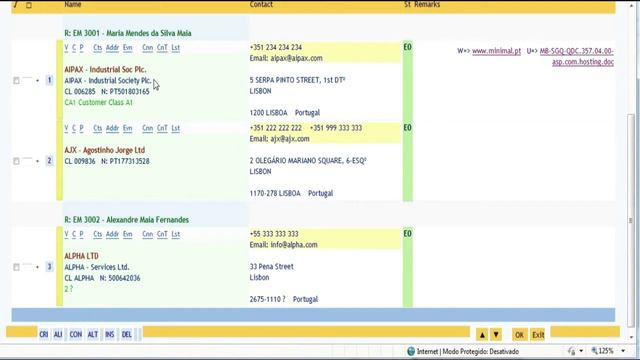Click the zoom magnifier 125% control

coord(602,351)
